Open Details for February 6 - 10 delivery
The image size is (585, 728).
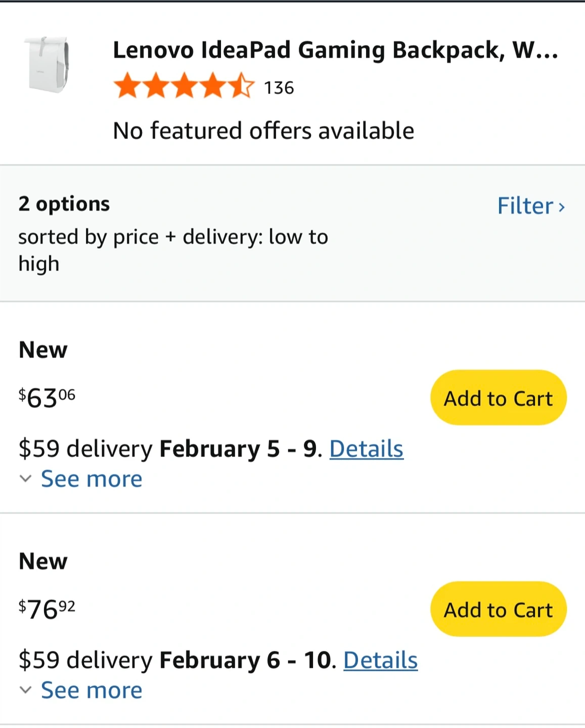pyautogui.click(x=380, y=660)
